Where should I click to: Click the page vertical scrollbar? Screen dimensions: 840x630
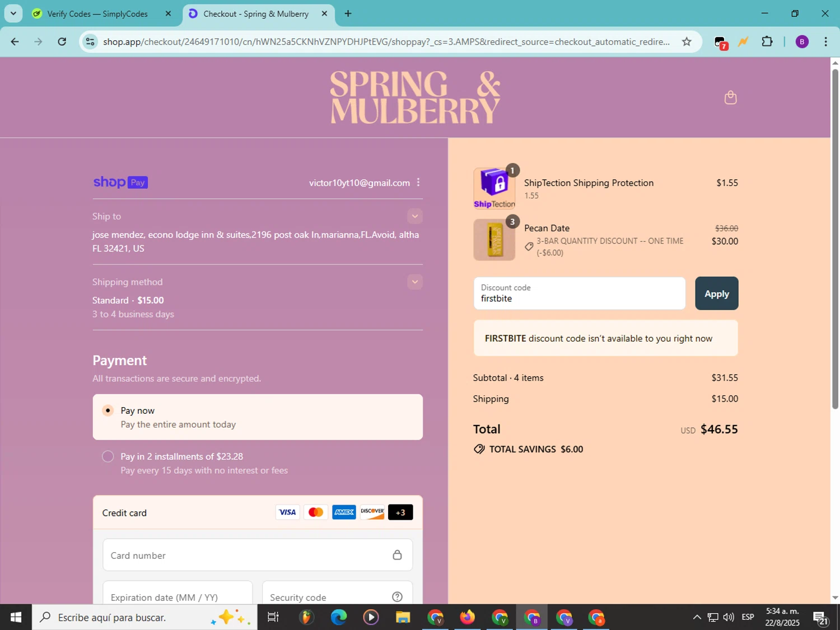point(835,238)
